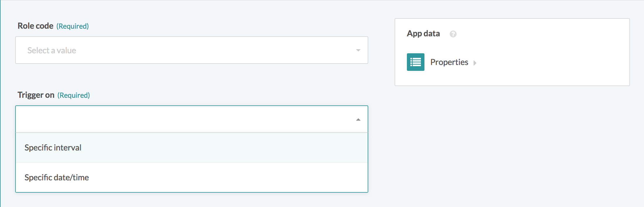Click empty space below Properties in App data
This screenshot has height=207, width=644.
[x=512, y=78]
